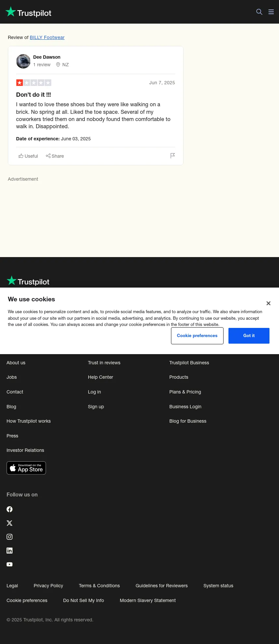Open the hamburger menu in header
The width and height of the screenshot is (279, 644).
271,12
